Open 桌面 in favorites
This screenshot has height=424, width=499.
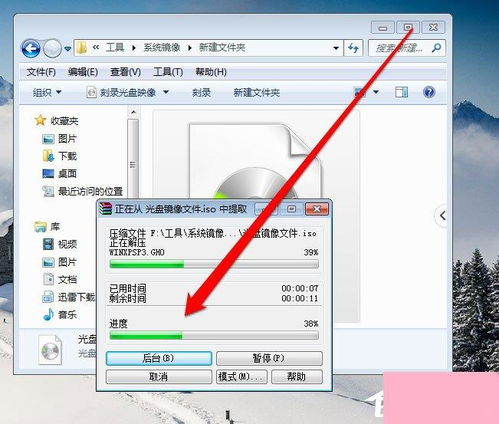[67, 173]
